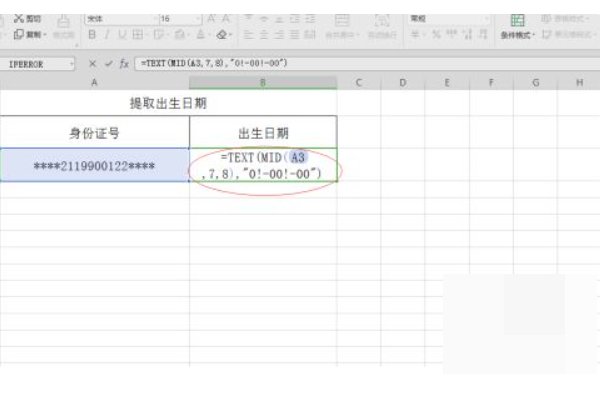Click the middle vertical align icon
Image resolution: width=600 pixels, height=400 pixels.
pyautogui.click(x=264, y=19)
